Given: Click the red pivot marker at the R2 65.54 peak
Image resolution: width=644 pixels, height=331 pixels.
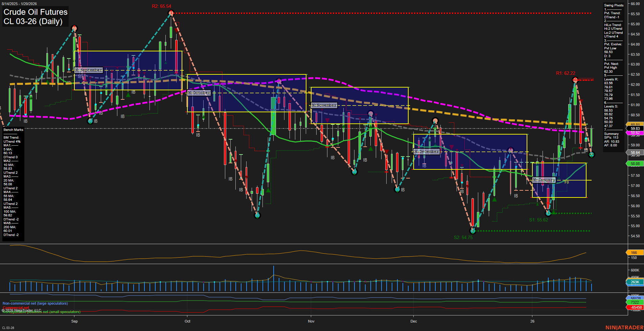Looking at the screenshot, I should click(x=170, y=13).
